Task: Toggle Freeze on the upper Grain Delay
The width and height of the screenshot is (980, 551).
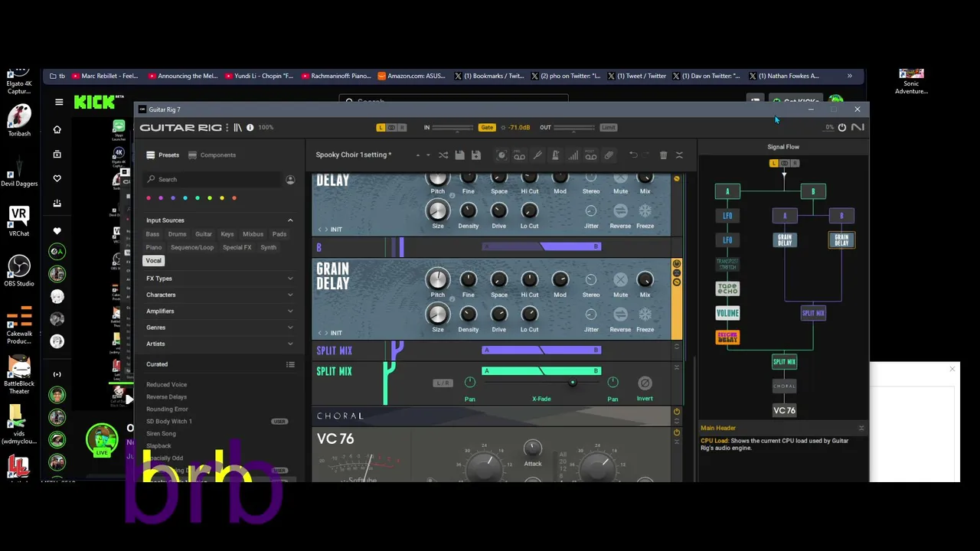Action: click(645, 210)
